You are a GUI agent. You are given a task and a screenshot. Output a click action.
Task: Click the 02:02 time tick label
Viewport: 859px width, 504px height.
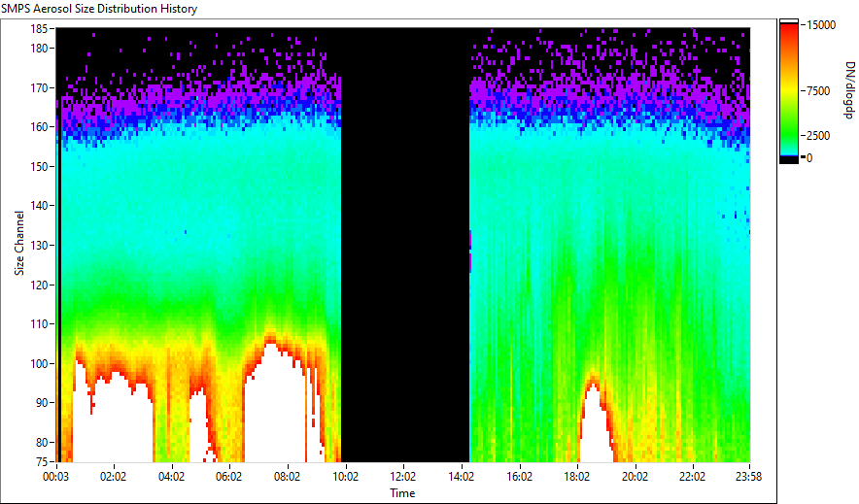click(114, 477)
